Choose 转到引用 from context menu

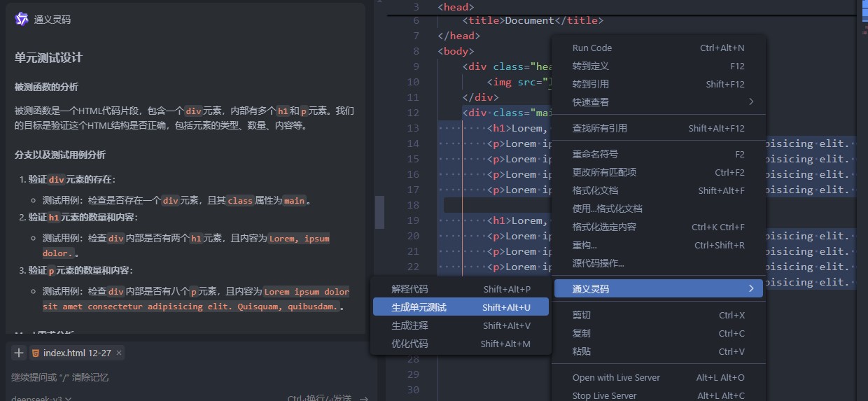click(x=659, y=84)
